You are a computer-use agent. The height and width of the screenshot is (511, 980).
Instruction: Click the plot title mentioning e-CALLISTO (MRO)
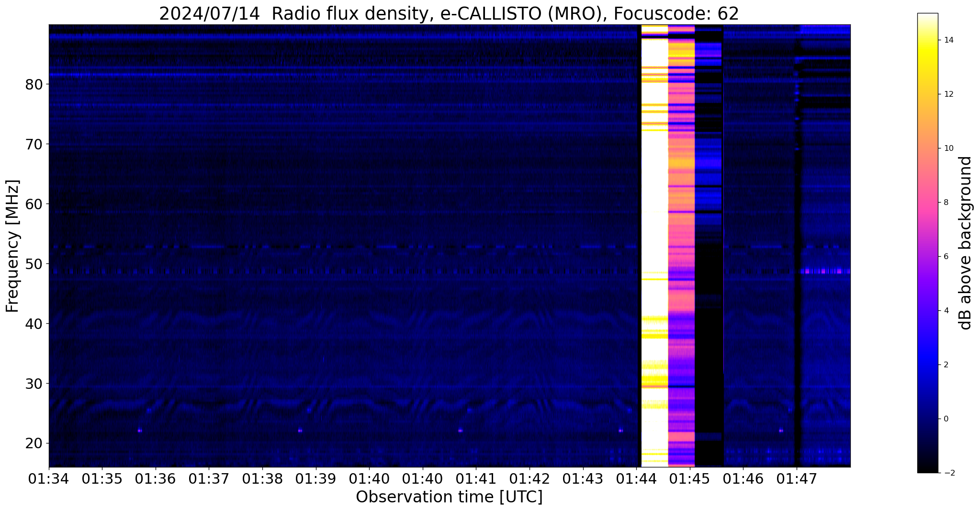(x=449, y=13)
